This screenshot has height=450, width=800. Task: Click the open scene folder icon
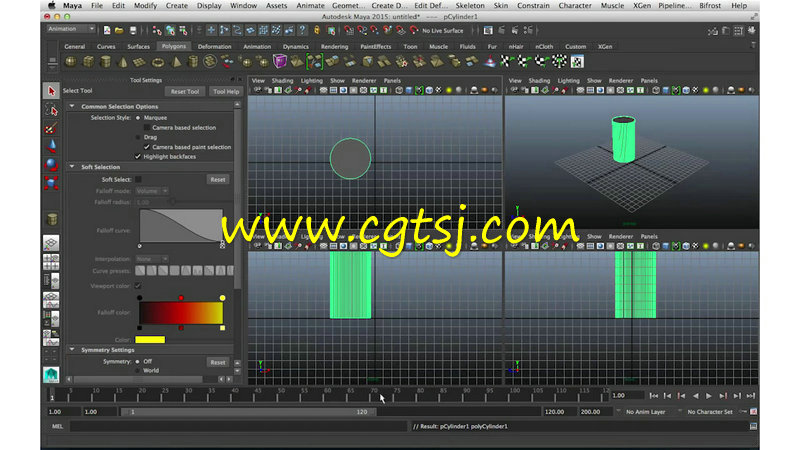pos(119,31)
